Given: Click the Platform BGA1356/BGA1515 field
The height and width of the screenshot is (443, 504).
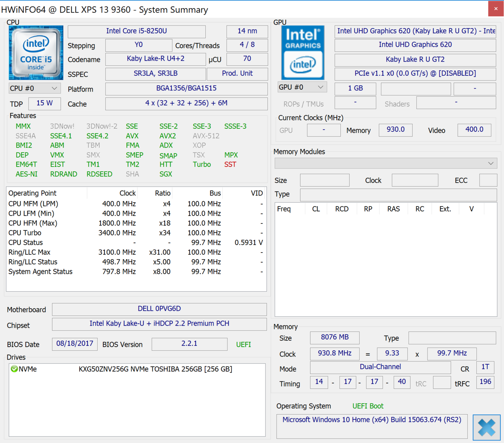Looking at the screenshot, I should (186, 89).
